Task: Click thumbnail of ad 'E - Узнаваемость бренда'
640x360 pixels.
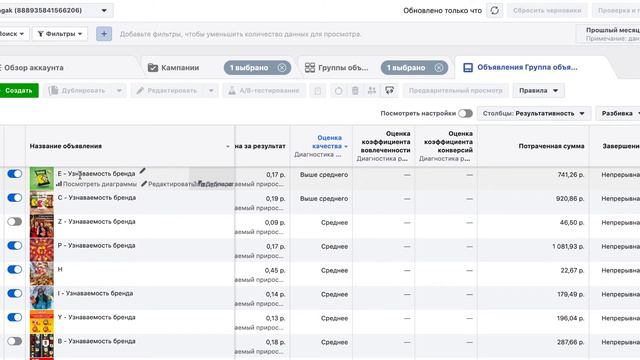Action: [x=42, y=179]
